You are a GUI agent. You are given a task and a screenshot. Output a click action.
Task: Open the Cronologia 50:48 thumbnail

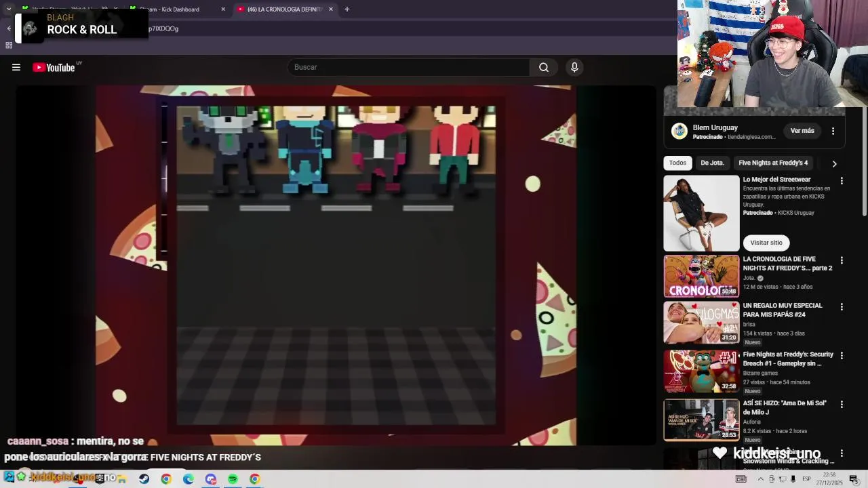point(701,277)
